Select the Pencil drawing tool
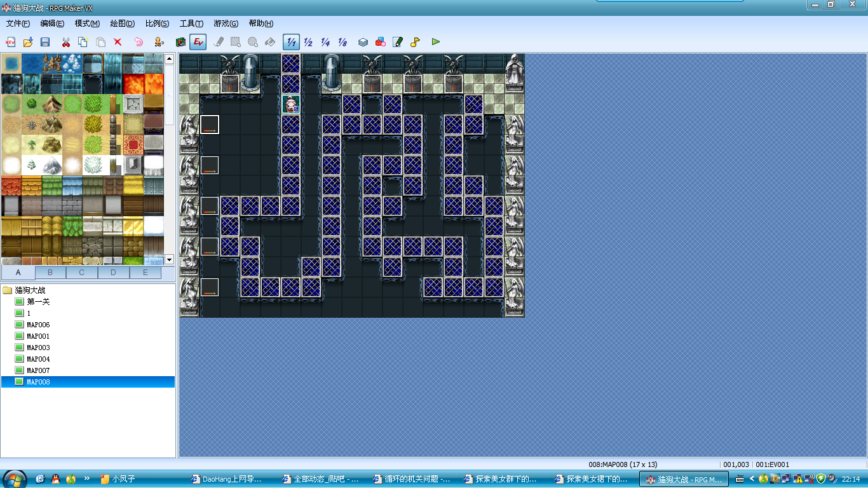 (x=219, y=42)
